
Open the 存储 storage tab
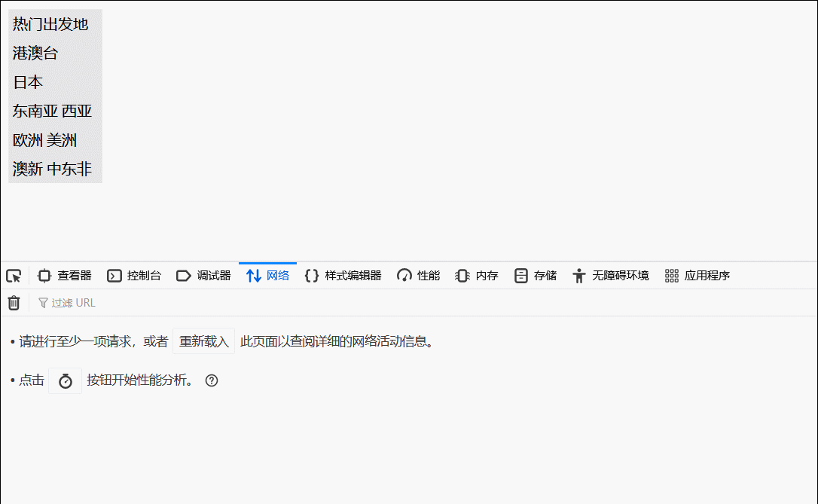click(536, 276)
